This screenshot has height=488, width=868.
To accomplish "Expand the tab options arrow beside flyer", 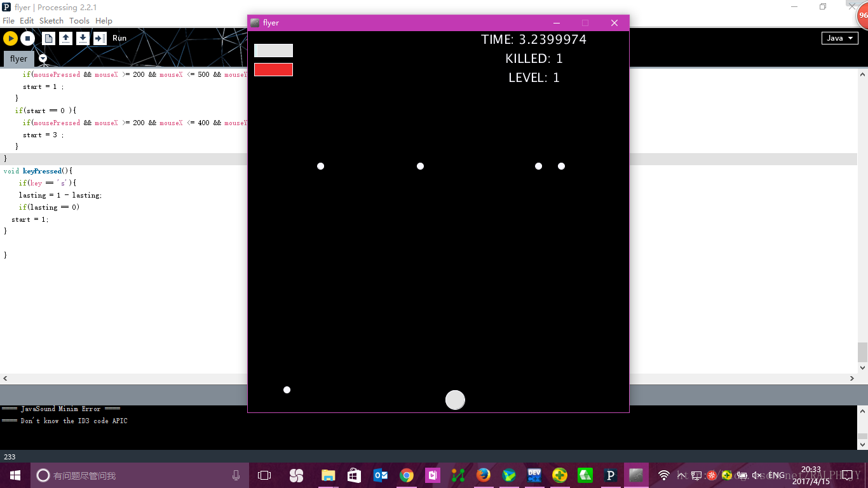I will tap(43, 58).
